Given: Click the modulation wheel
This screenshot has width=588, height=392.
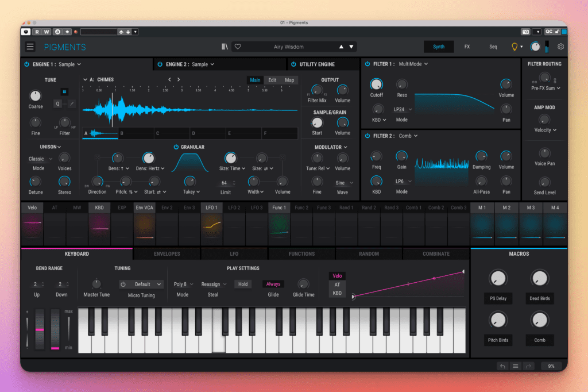Looking at the screenshot, I should coord(55,329).
